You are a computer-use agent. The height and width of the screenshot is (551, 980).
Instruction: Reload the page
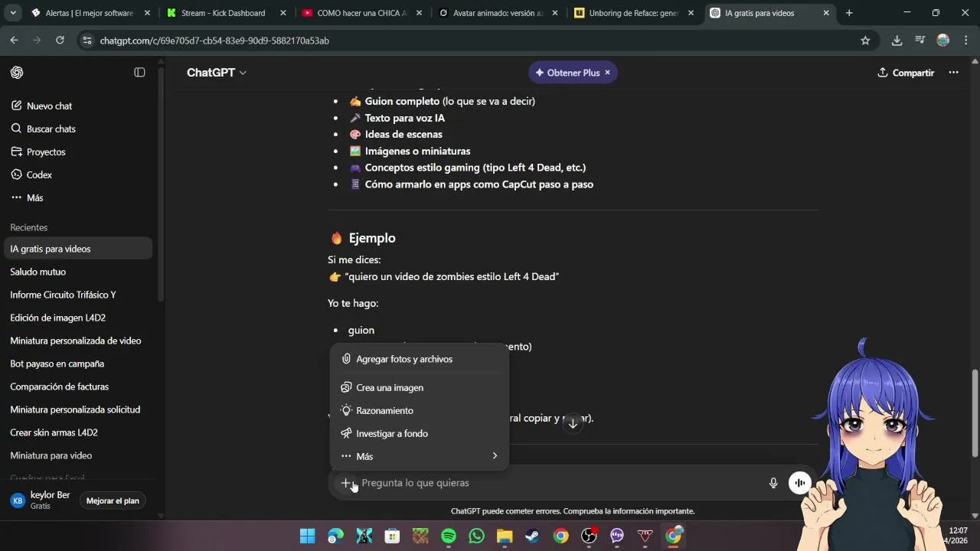pyautogui.click(x=60, y=41)
